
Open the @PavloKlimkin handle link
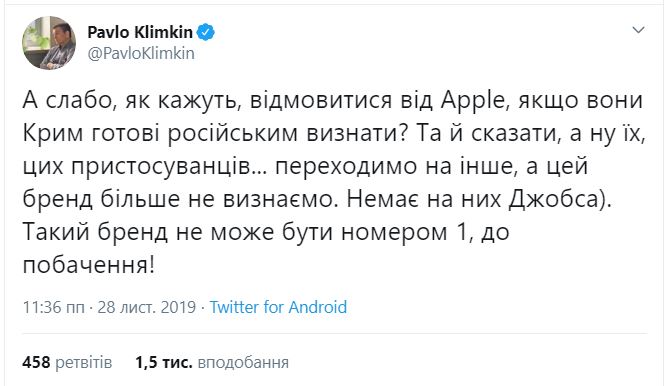141,54
